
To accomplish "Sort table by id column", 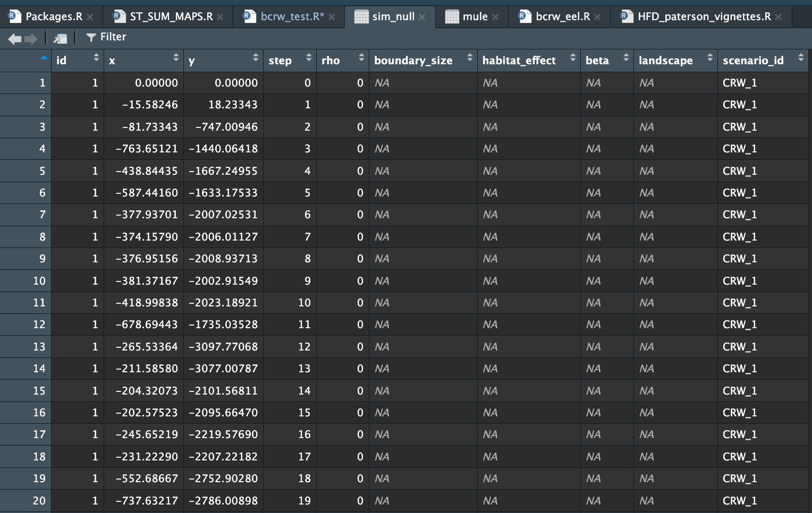I will [96, 58].
